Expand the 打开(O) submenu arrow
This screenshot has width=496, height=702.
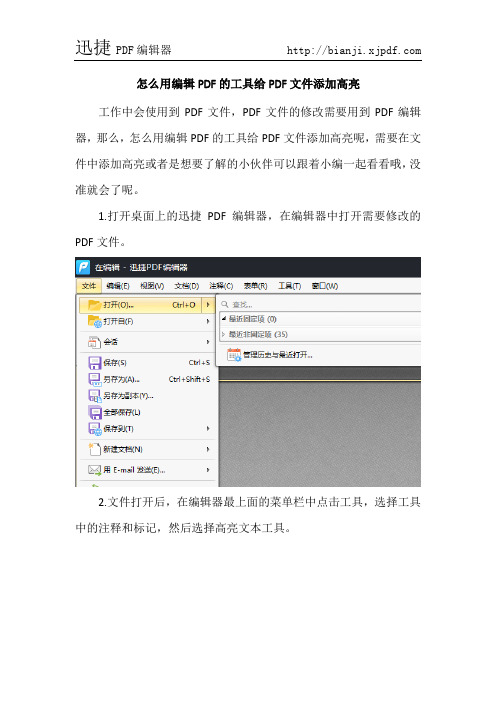pyautogui.click(x=208, y=305)
